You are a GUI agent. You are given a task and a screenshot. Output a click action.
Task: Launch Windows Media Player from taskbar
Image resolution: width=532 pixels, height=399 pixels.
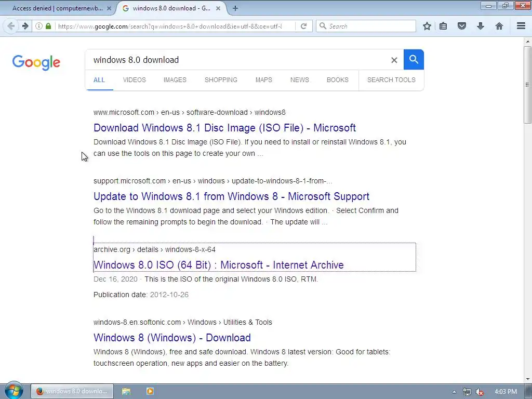click(150, 391)
